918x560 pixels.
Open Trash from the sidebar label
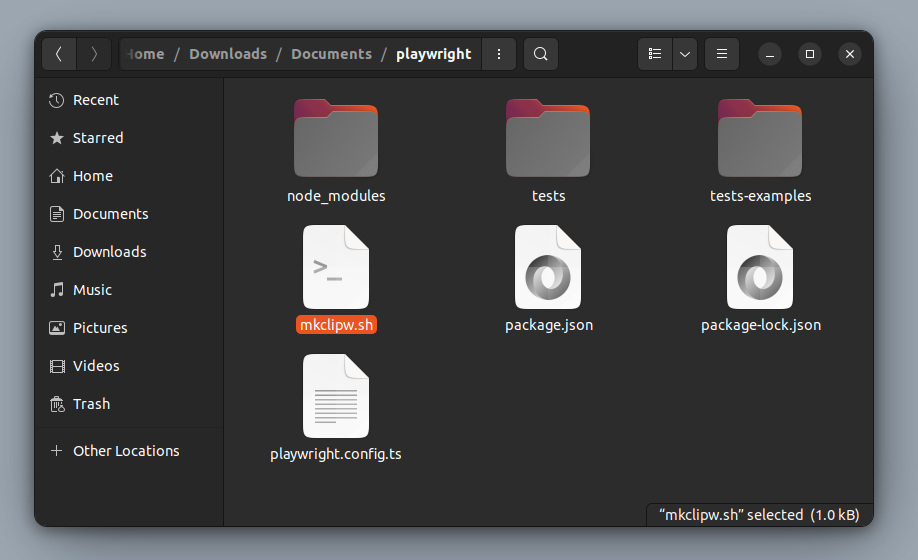pyautogui.click(x=91, y=404)
